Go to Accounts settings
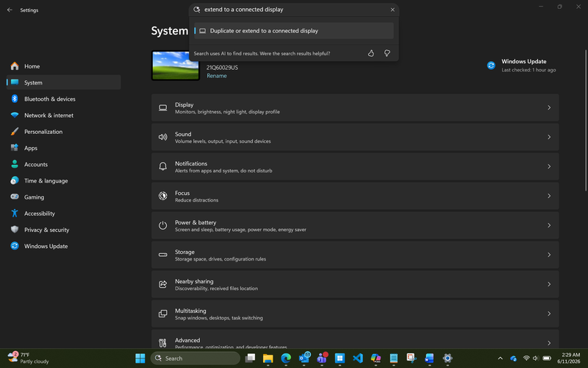Screen dimensions: 588x368 (x=64, y=164)
